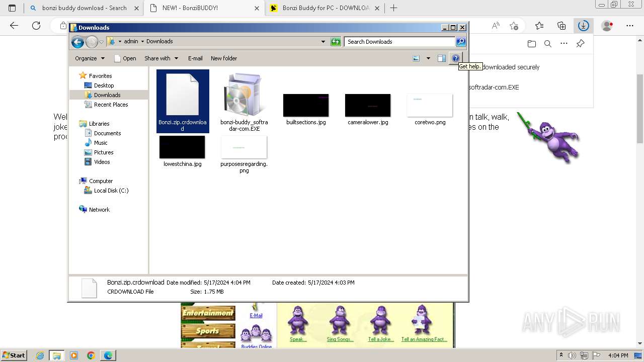644x362 pixels.
Task: Search downloads icon in Edge flyout
Action: click(x=548, y=44)
